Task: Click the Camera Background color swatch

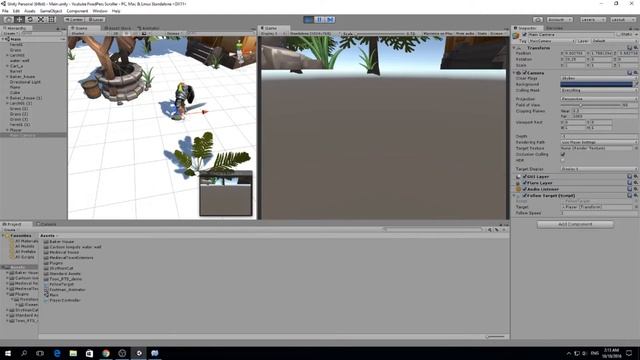Action: 596,84
